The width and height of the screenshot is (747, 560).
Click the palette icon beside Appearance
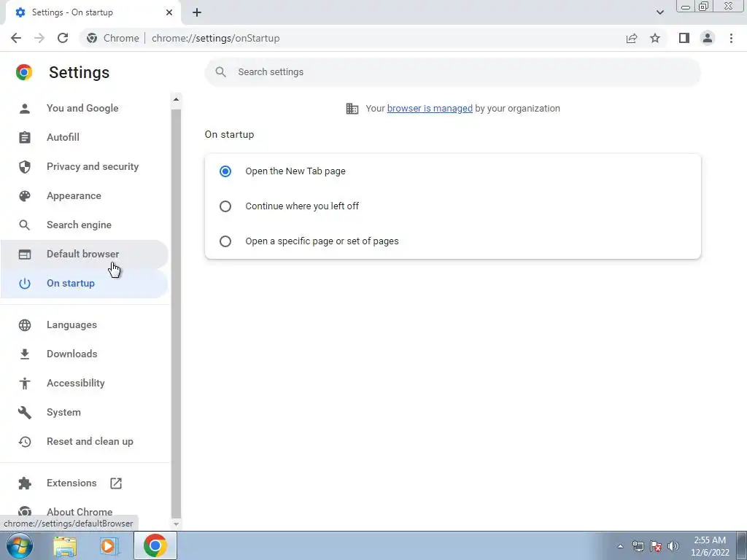coord(25,195)
